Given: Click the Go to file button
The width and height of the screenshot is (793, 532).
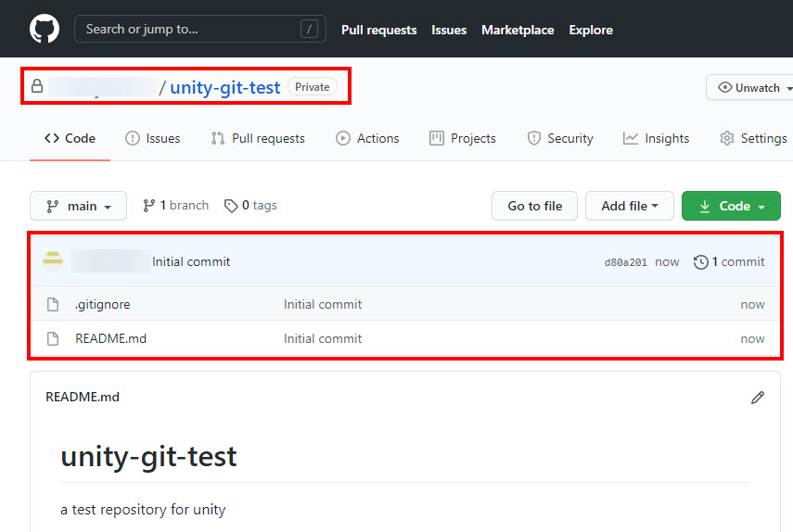Looking at the screenshot, I should tap(534, 206).
